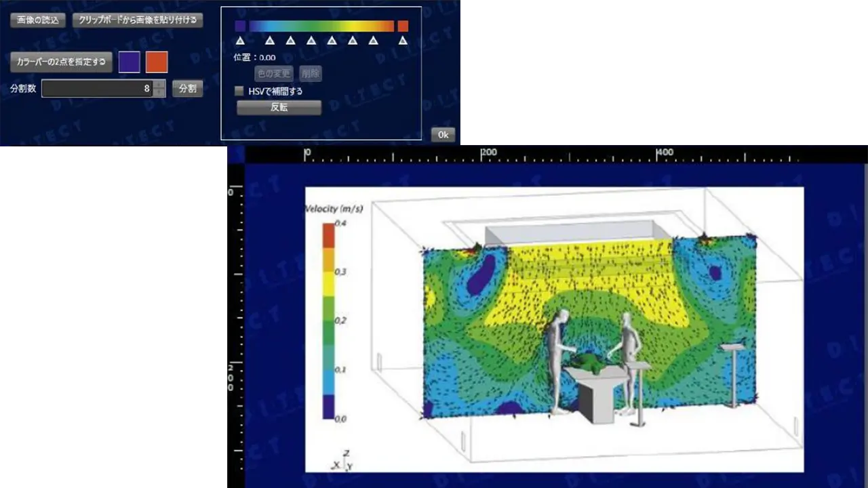Toggle the HSVで補間する checkbox
This screenshot has height=488, width=868.
pyautogui.click(x=239, y=91)
